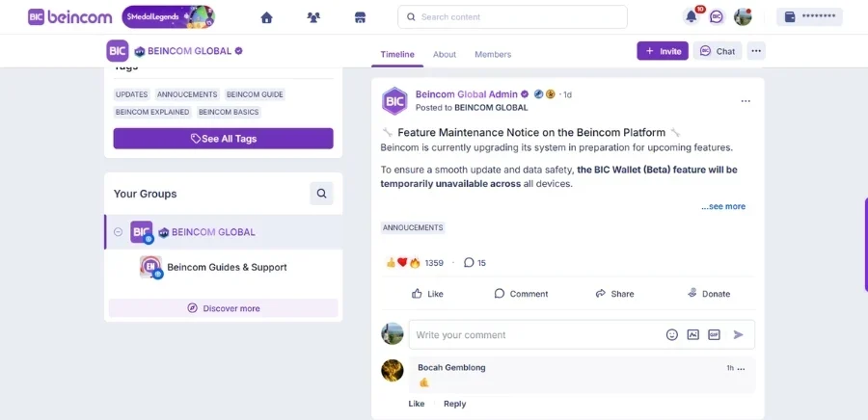Open Bocah Gemblong profile name
The image size is (868, 420).
451,368
